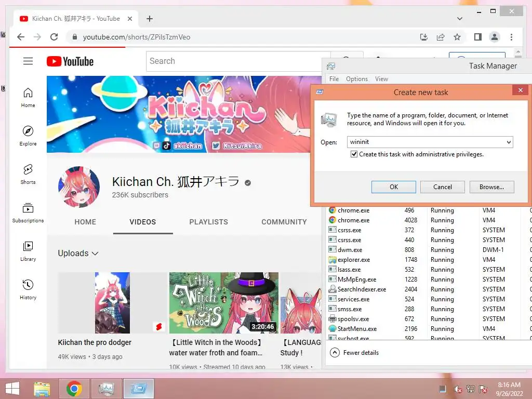
Task: Select dwm.exe process row
Action: 429,250
